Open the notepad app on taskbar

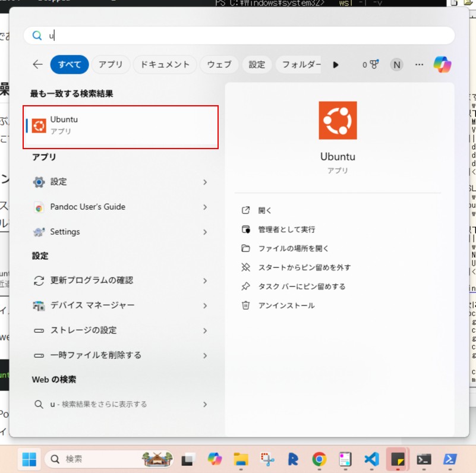pyautogui.click(x=345, y=459)
